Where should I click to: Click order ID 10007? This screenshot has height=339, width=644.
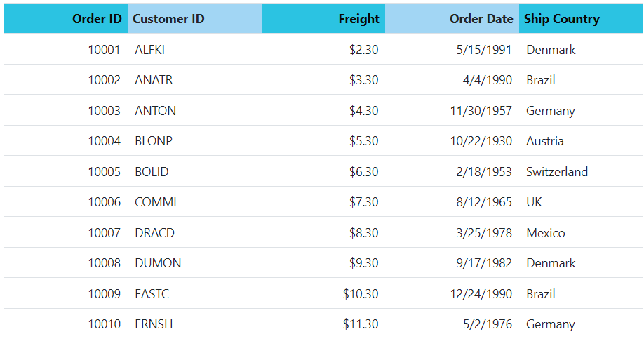click(66, 232)
